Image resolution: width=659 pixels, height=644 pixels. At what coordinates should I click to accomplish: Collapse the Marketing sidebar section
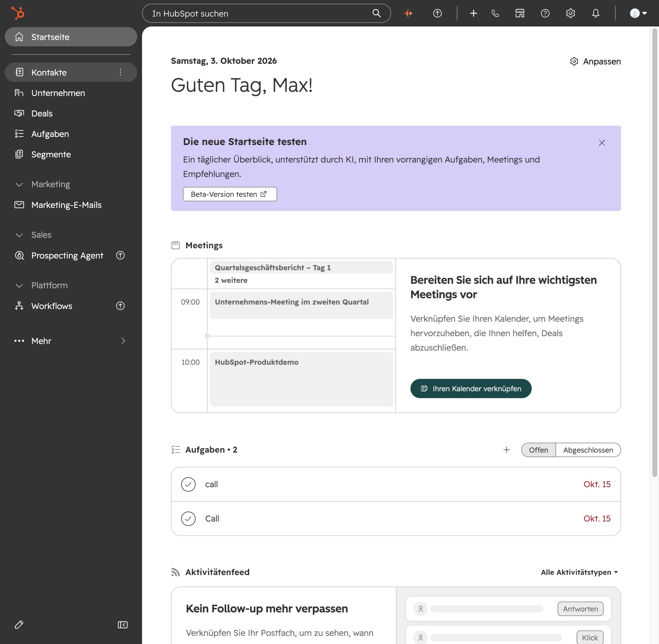click(19, 184)
